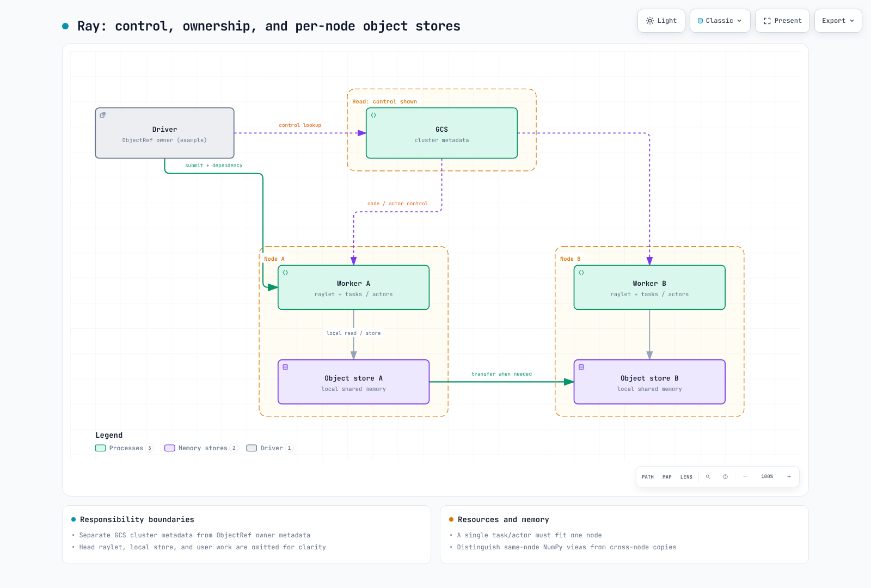The height and width of the screenshot is (588, 871).
Task: Click the diagram title 'Ray: control, ownership' heading
Action: click(269, 26)
